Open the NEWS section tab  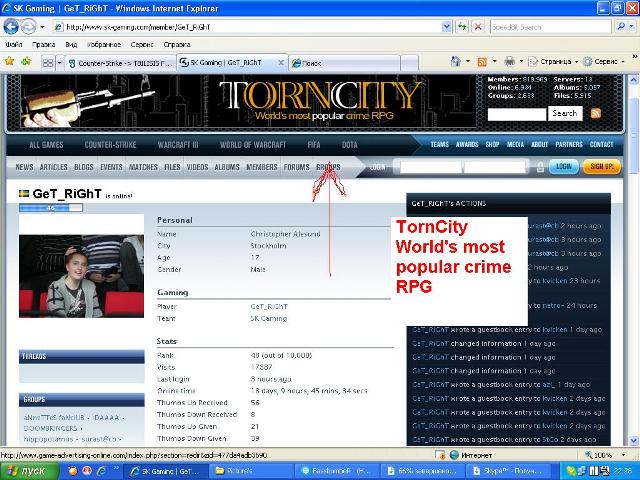(24, 167)
